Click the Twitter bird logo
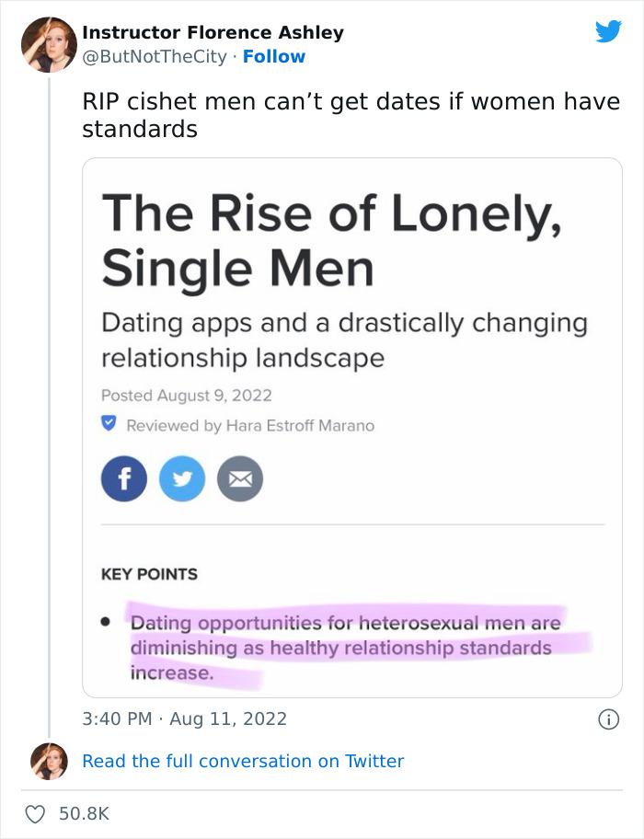The image size is (644, 839). tap(609, 31)
